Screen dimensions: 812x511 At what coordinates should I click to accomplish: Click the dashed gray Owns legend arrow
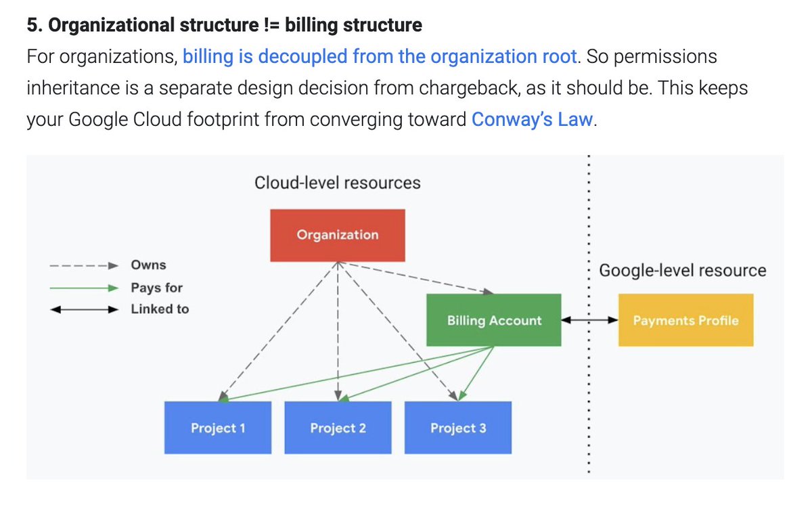click(85, 265)
